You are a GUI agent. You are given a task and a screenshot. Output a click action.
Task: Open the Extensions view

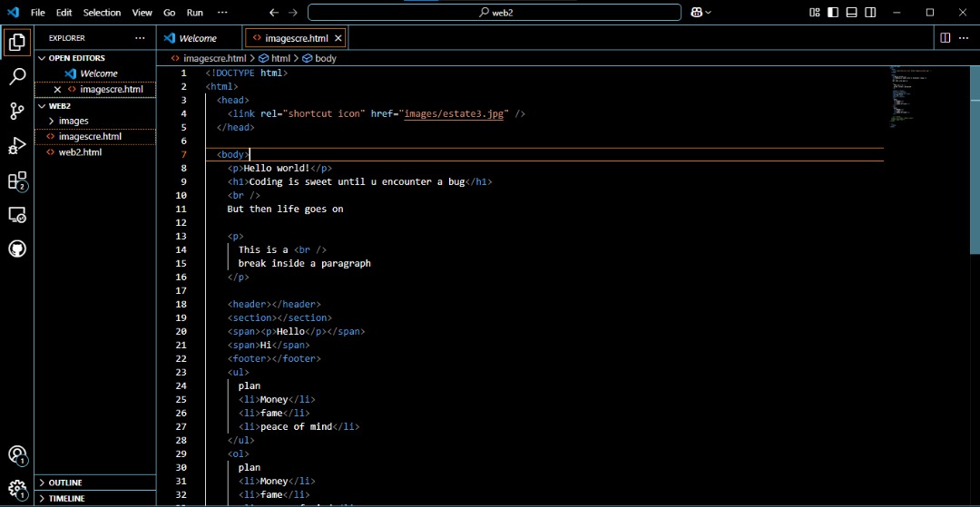point(17,181)
